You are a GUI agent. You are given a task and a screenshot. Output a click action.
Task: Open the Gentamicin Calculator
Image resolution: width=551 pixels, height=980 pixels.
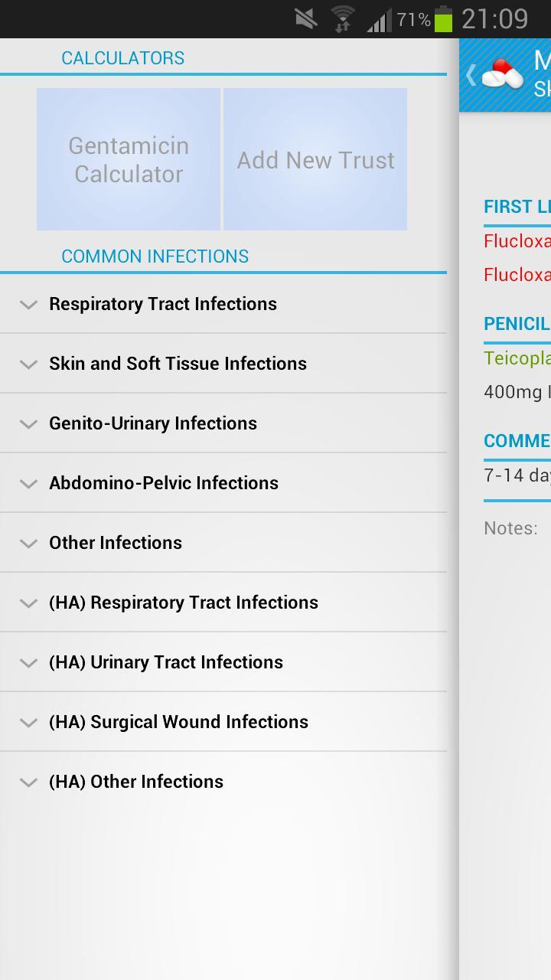[128, 159]
